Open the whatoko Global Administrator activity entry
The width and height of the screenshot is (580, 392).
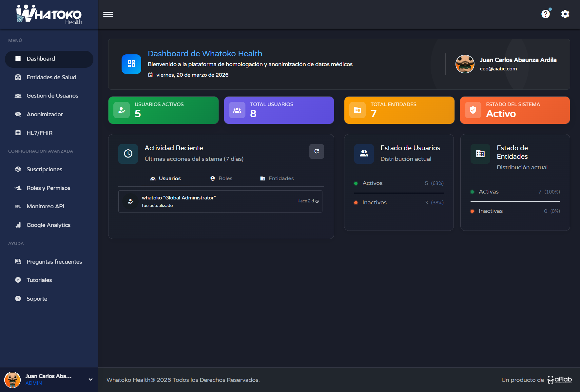tap(220, 201)
